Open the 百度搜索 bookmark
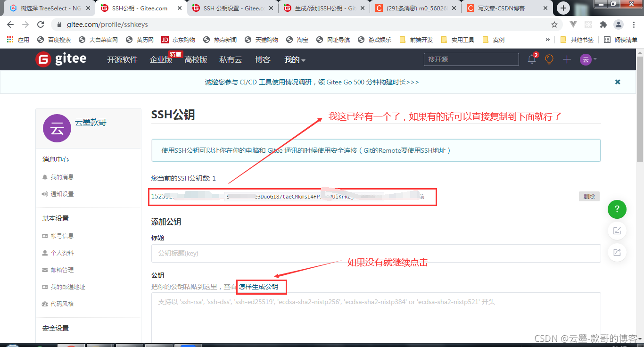 click(x=54, y=40)
